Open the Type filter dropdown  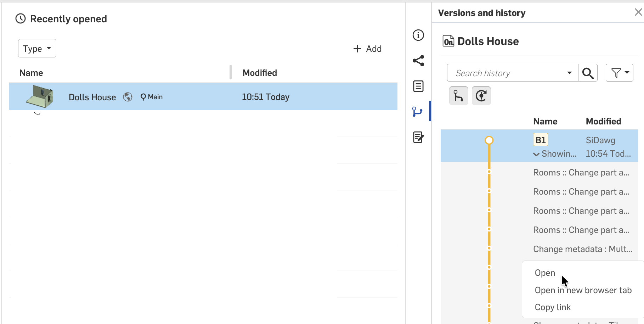[x=37, y=49]
